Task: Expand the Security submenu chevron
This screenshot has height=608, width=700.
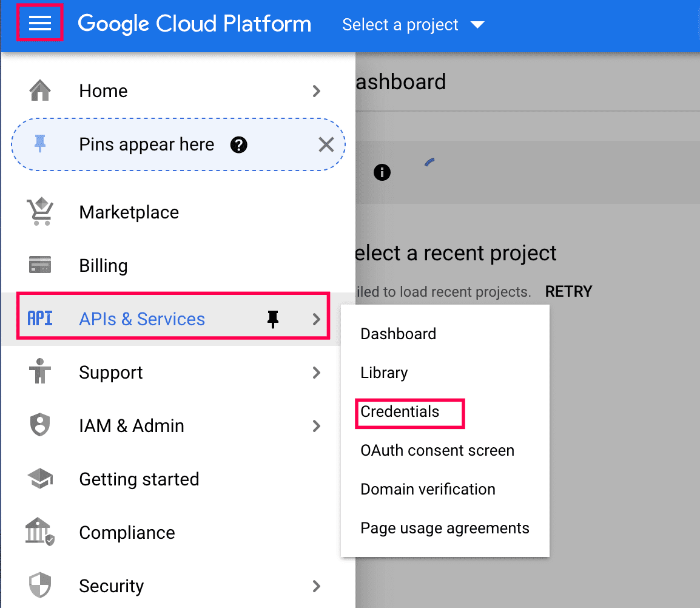Action: [x=316, y=586]
